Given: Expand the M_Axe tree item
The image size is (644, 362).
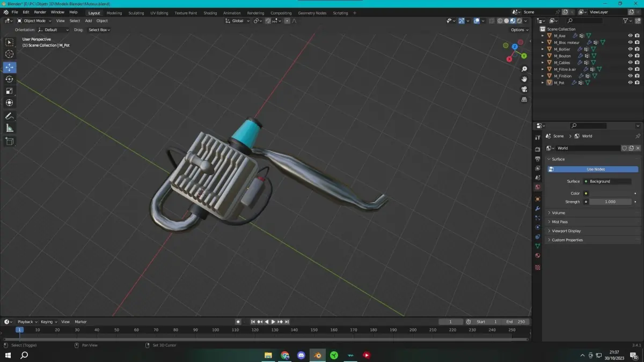Looking at the screenshot, I should point(543,36).
